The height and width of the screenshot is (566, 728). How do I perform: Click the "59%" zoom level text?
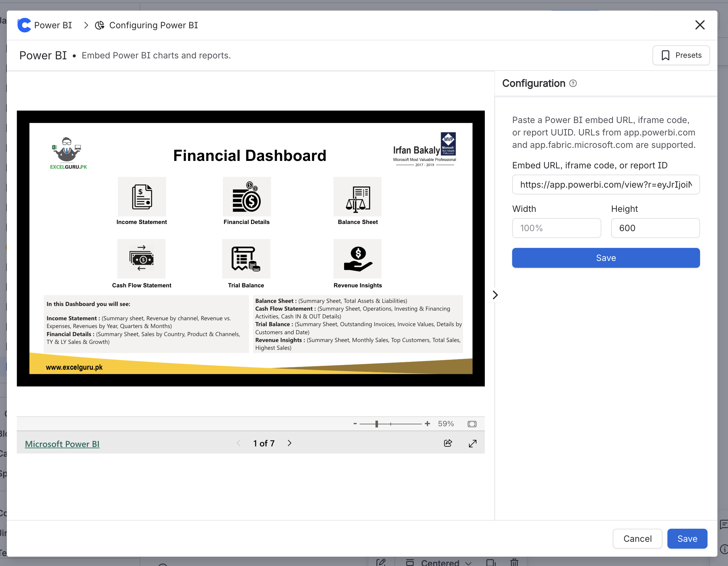pyautogui.click(x=446, y=423)
